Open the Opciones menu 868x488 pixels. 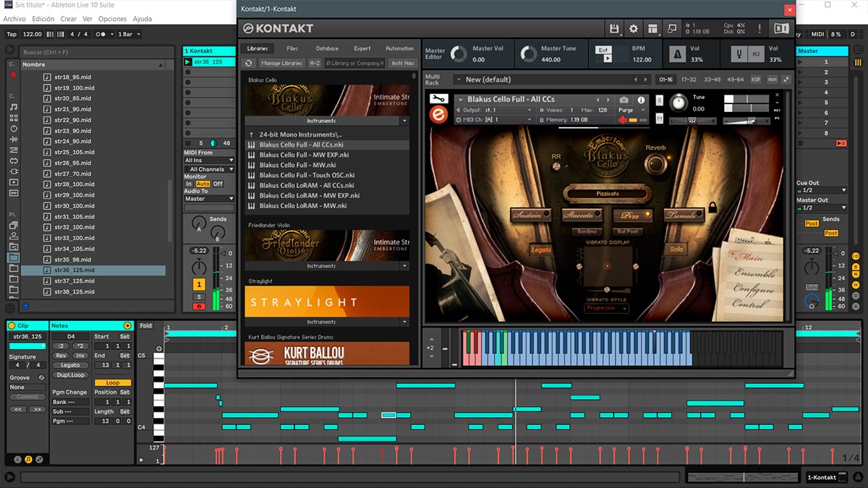pyautogui.click(x=112, y=19)
